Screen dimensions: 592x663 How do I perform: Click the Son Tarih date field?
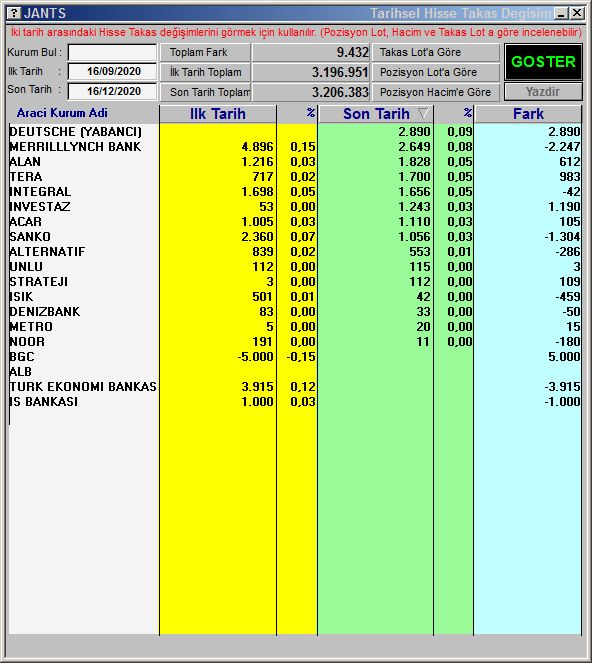tap(112, 91)
